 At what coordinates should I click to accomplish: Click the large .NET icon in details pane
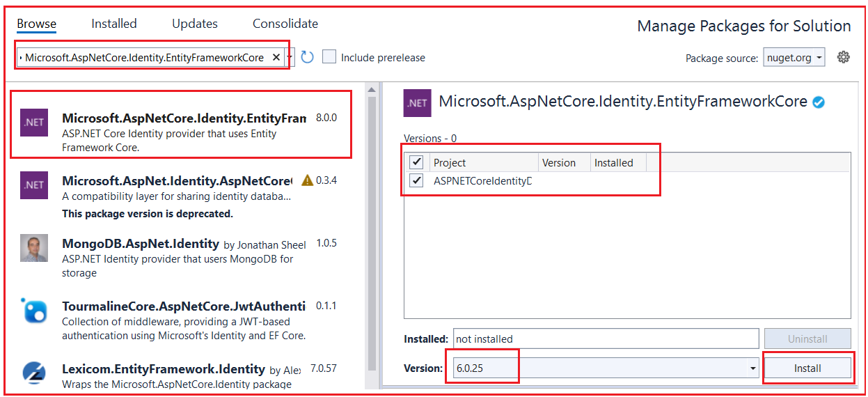(x=418, y=103)
